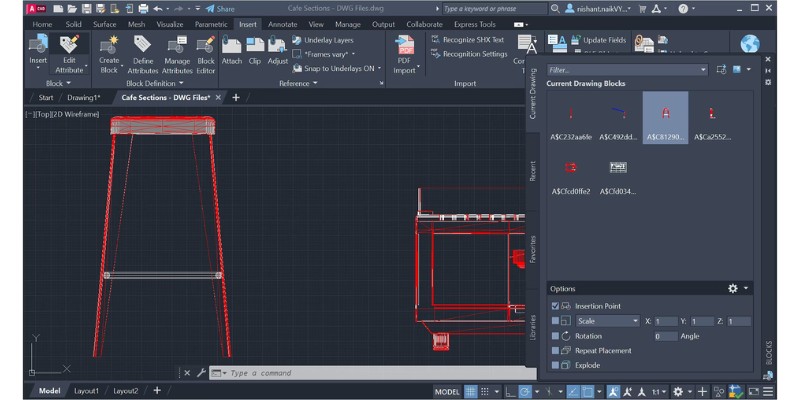Click the New file icon in quick access toolbar

58,9
